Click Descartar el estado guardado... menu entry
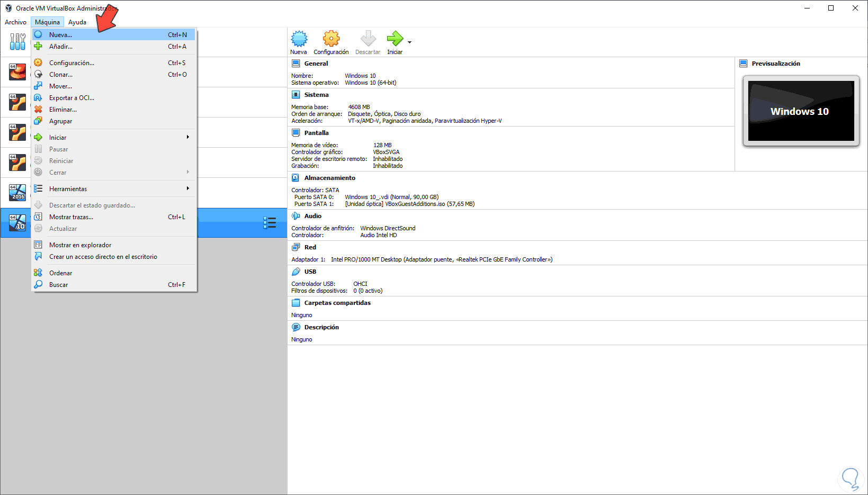The width and height of the screenshot is (868, 495). (113, 205)
